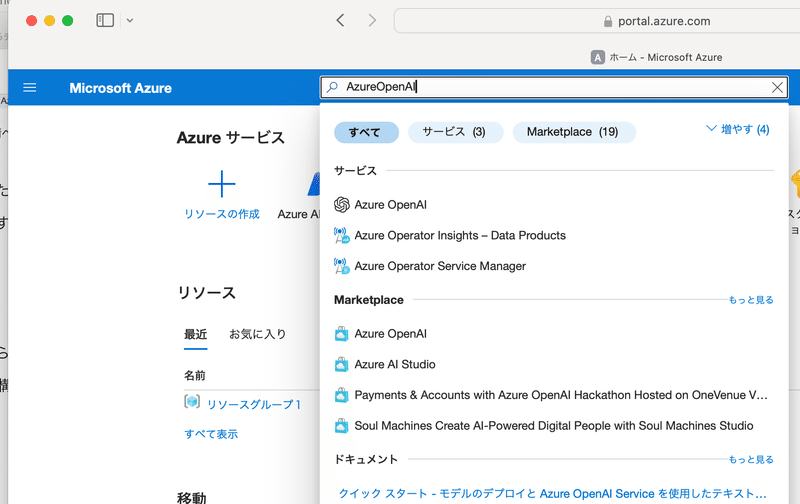Viewport: 800px width, 504px height.
Task: Select the 最近 resources tab
Action: (x=195, y=334)
